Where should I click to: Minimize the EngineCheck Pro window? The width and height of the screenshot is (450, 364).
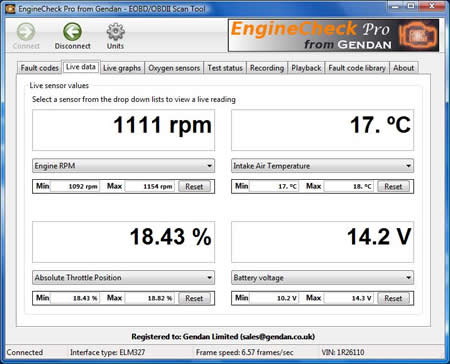[395, 6]
